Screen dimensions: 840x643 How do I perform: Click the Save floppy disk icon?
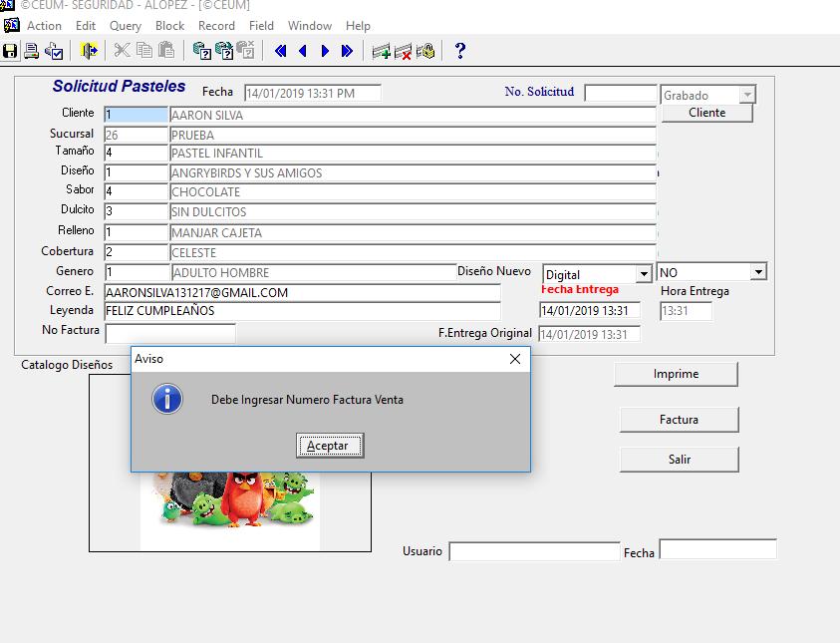[10, 51]
